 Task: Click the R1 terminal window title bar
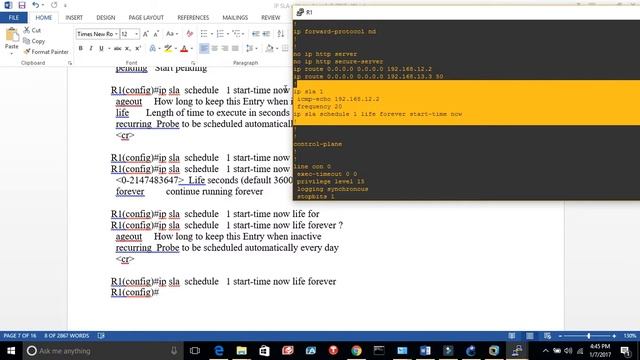[466, 12]
